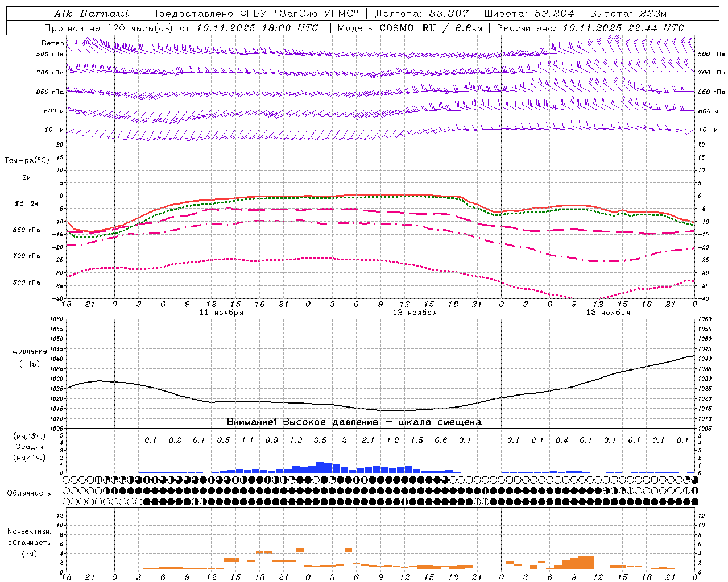The image size is (728, 582).
Task: Click the 1.1 precipitation value
Action: click(x=247, y=440)
